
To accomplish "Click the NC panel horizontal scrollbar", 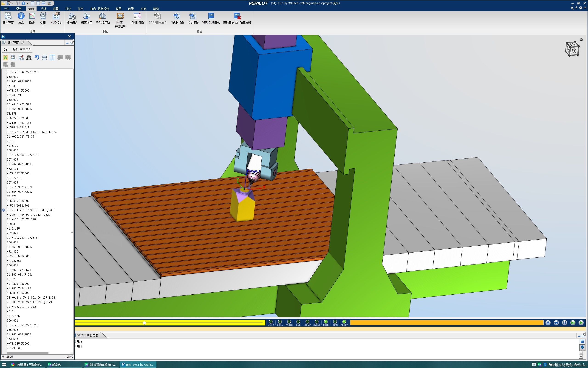I will click(28, 353).
